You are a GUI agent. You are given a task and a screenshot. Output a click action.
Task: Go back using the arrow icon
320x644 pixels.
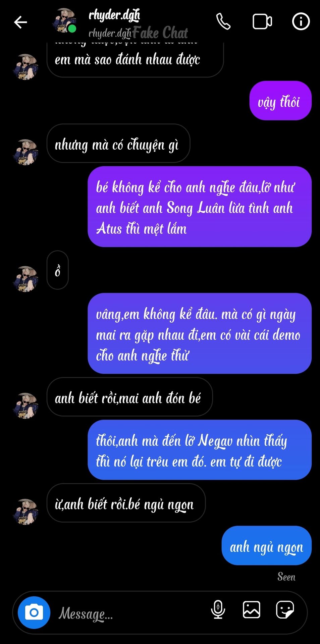20,22
